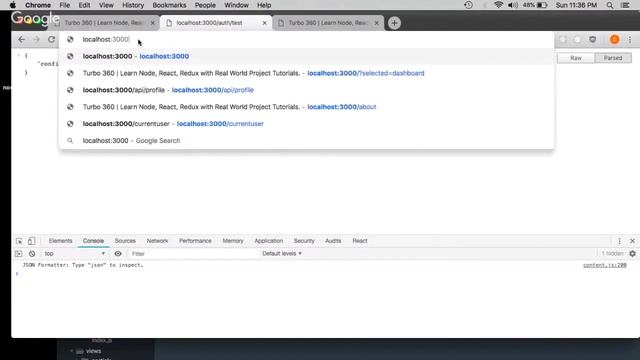
Task: Open console settings gear
Action: [x=632, y=253]
